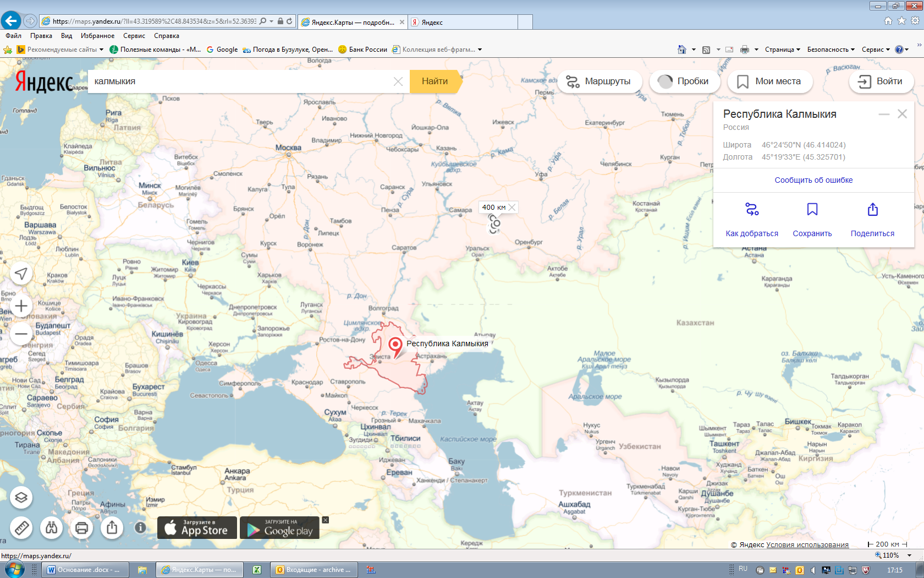Screen dimensions: 924x578
Task: Click the bookmark icon above Сохранить
Action: [812, 209]
